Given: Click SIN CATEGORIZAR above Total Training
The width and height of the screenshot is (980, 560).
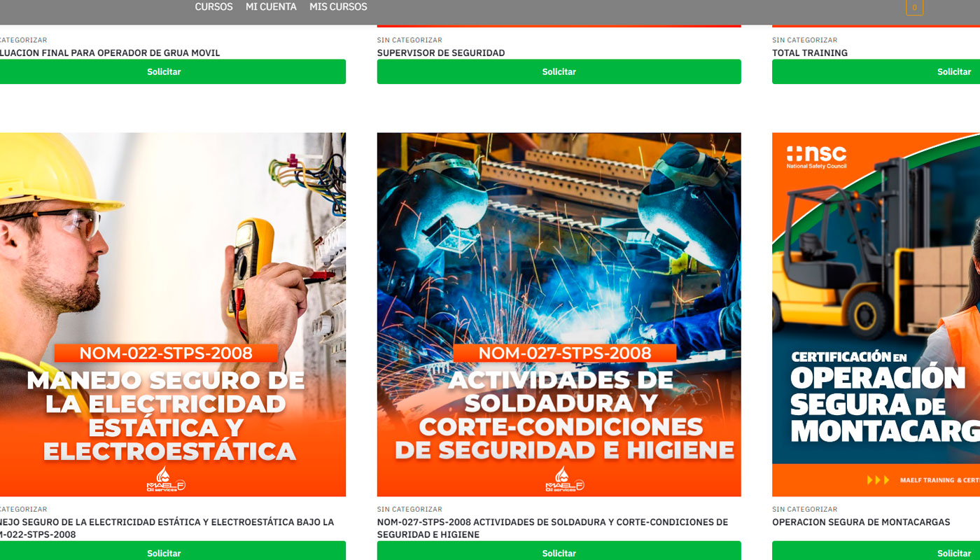Looking at the screenshot, I should [804, 41].
